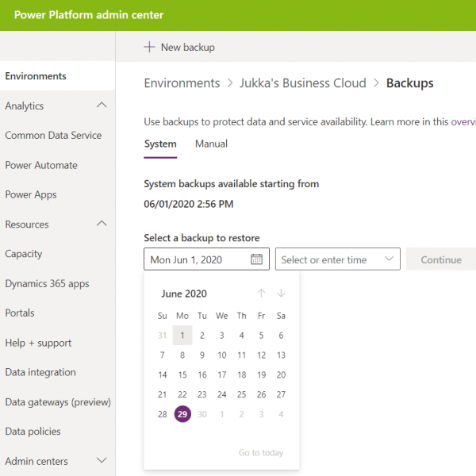Select June 29 highlighted date

click(x=182, y=414)
